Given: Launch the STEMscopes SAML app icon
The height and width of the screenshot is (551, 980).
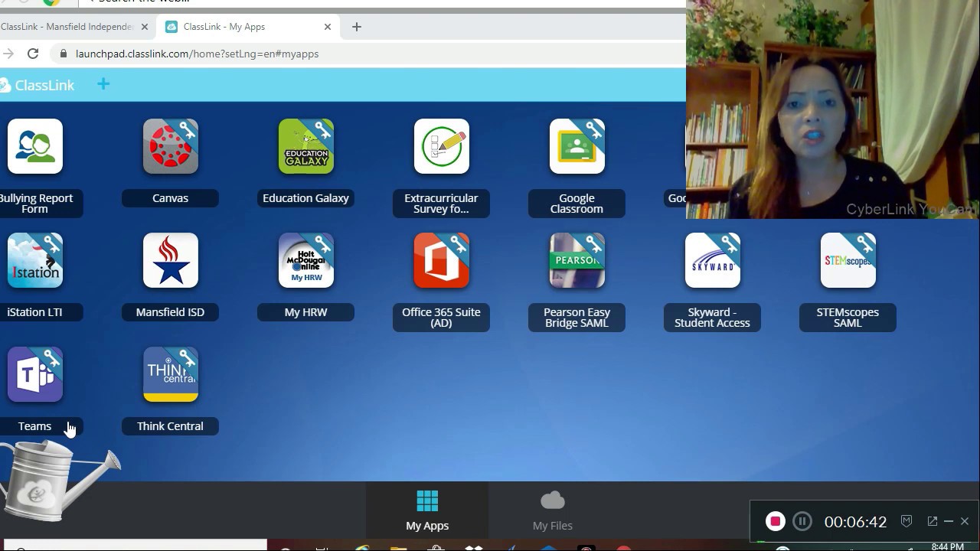Looking at the screenshot, I should [x=848, y=260].
